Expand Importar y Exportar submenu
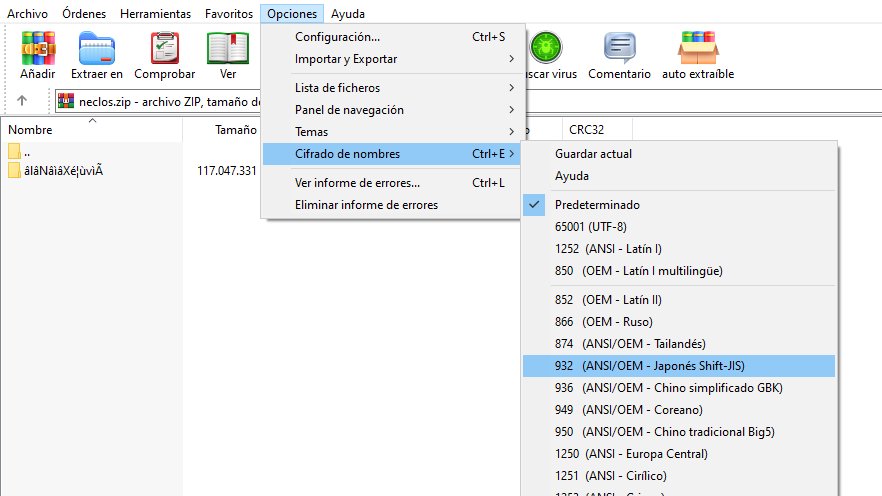The height and width of the screenshot is (496, 882). pyautogui.click(x=391, y=59)
